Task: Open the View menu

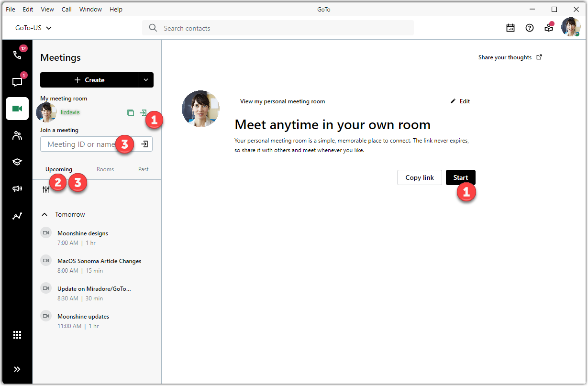Action: click(x=47, y=9)
